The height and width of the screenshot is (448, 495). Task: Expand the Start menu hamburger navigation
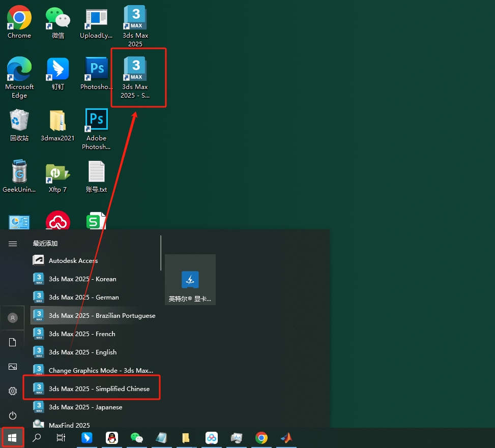(x=13, y=244)
